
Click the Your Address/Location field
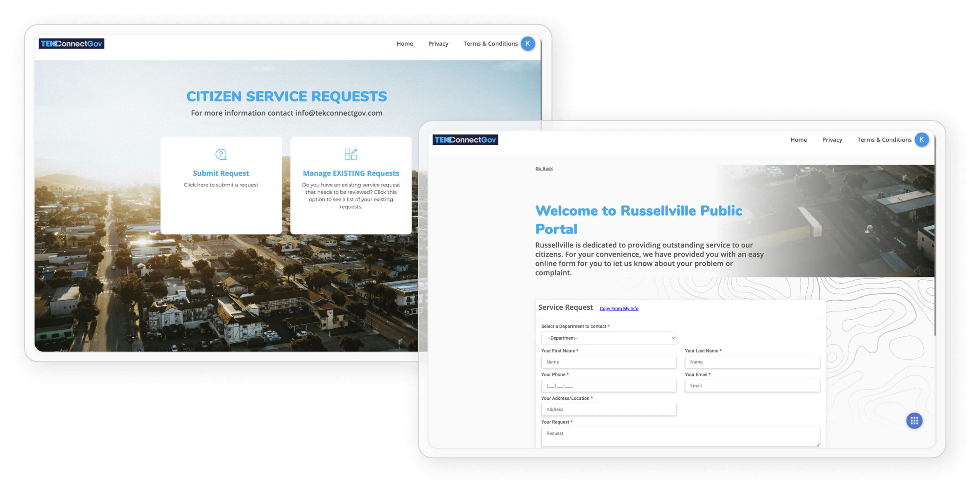click(x=608, y=409)
